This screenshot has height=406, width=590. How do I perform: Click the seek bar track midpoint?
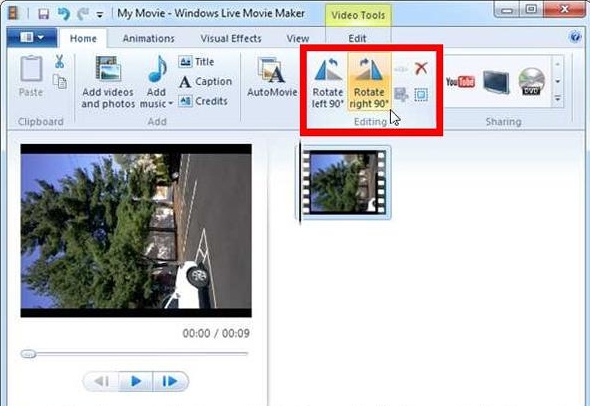(135, 354)
